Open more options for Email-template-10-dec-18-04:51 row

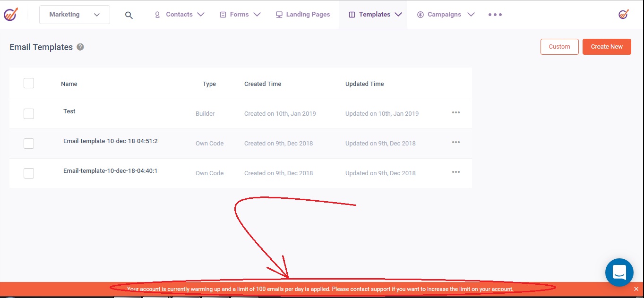455,143
